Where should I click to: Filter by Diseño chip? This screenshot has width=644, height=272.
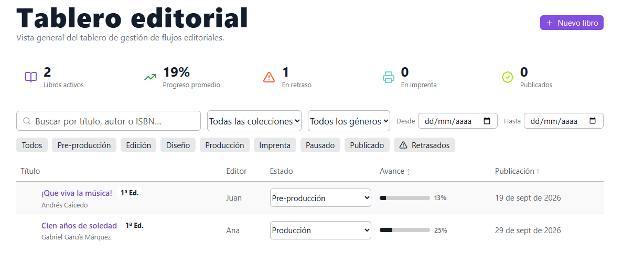point(178,145)
